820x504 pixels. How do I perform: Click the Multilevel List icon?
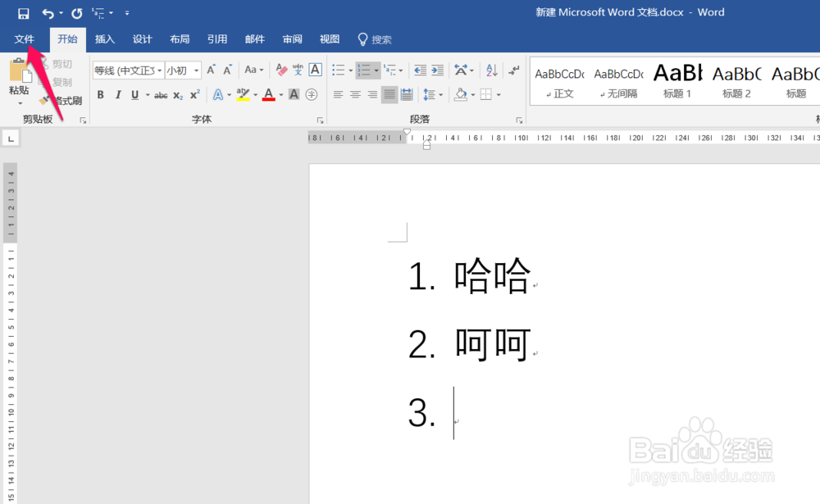[x=389, y=70]
